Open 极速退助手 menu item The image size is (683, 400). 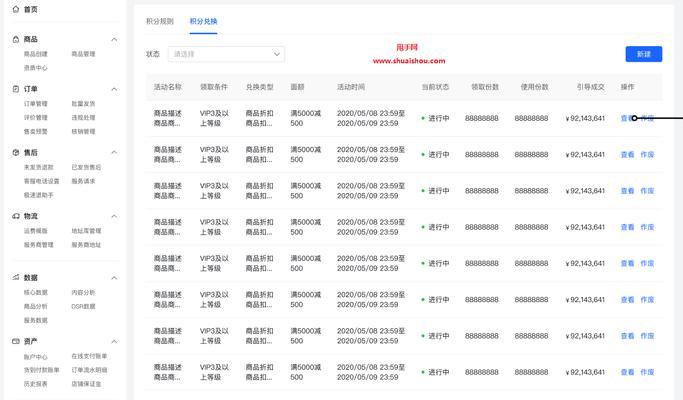tap(39, 195)
